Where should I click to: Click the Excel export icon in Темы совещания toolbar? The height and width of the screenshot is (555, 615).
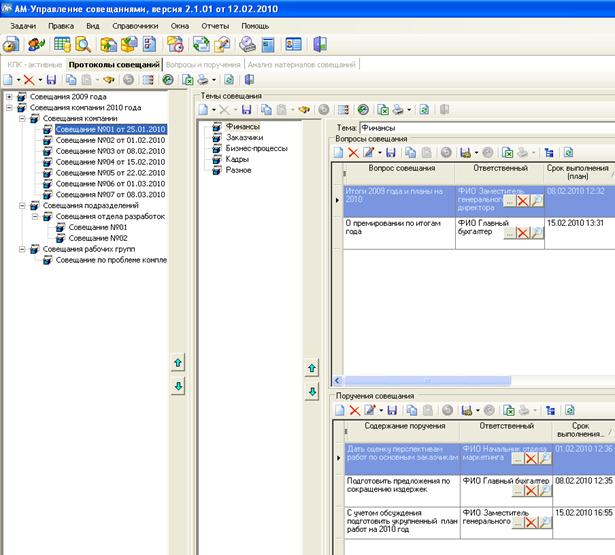[x=382, y=108]
